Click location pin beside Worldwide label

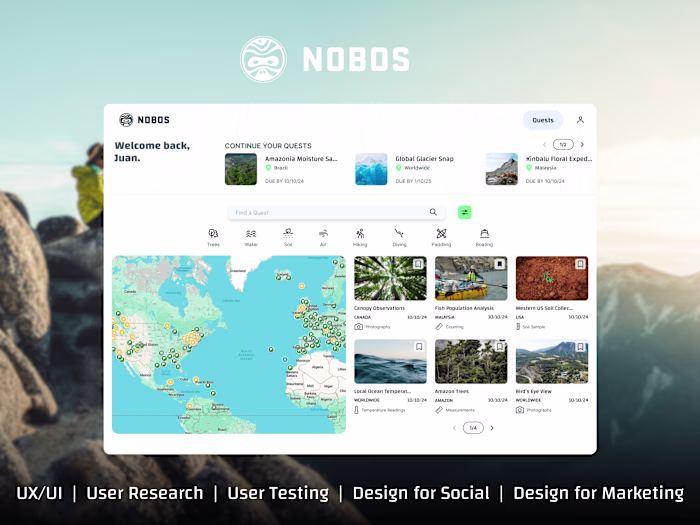click(399, 168)
